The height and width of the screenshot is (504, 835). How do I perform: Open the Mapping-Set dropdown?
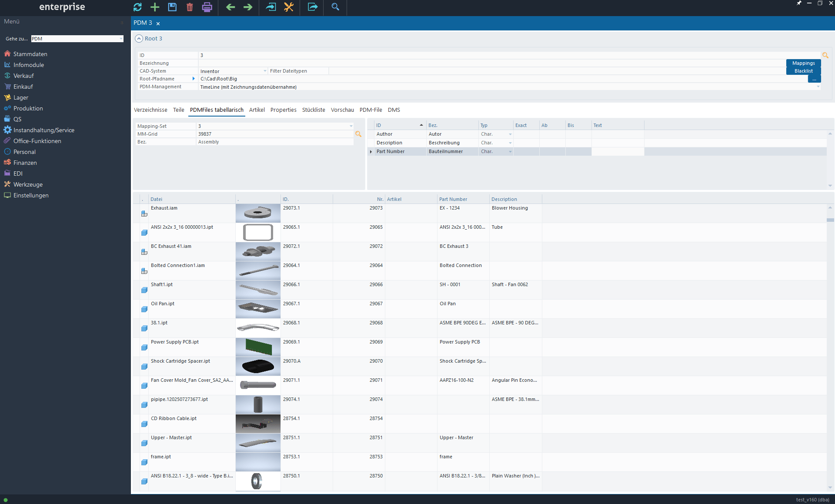[x=351, y=126]
